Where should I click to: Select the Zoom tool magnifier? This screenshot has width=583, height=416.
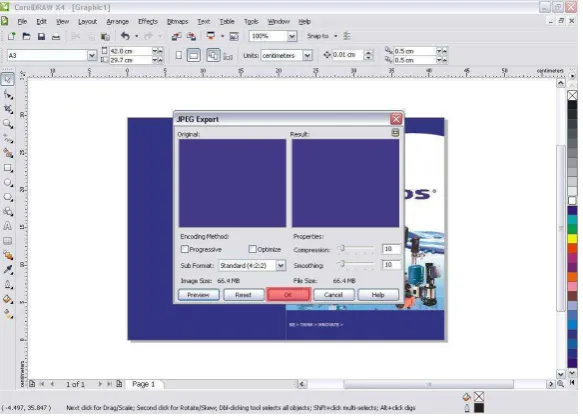(8, 124)
